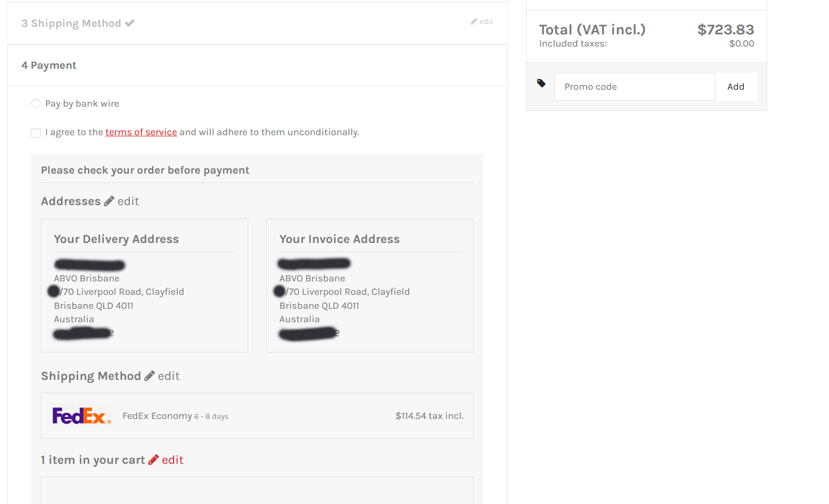829x504 pixels.
Task: Select the Pay by bank wire option
Action: click(x=36, y=103)
